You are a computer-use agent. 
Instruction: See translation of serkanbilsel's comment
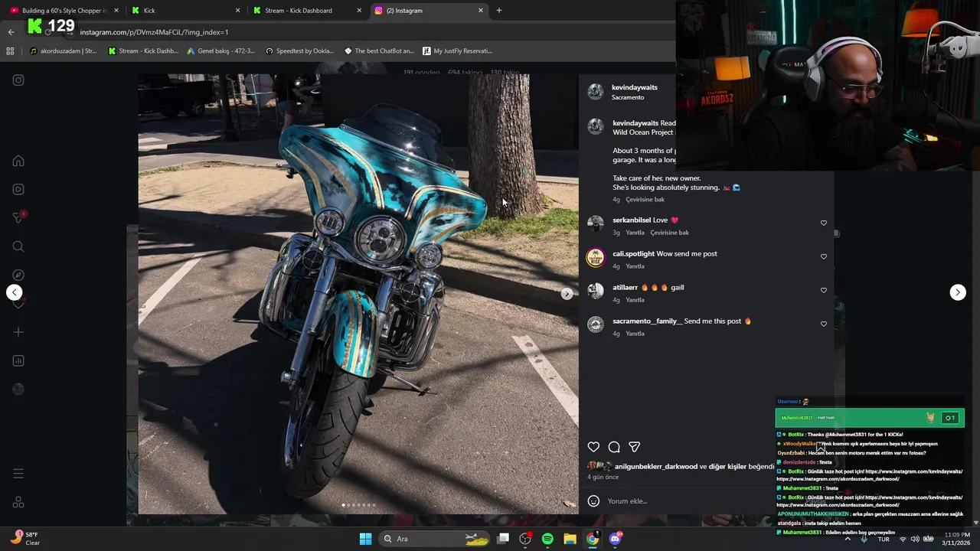(x=669, y=233)
